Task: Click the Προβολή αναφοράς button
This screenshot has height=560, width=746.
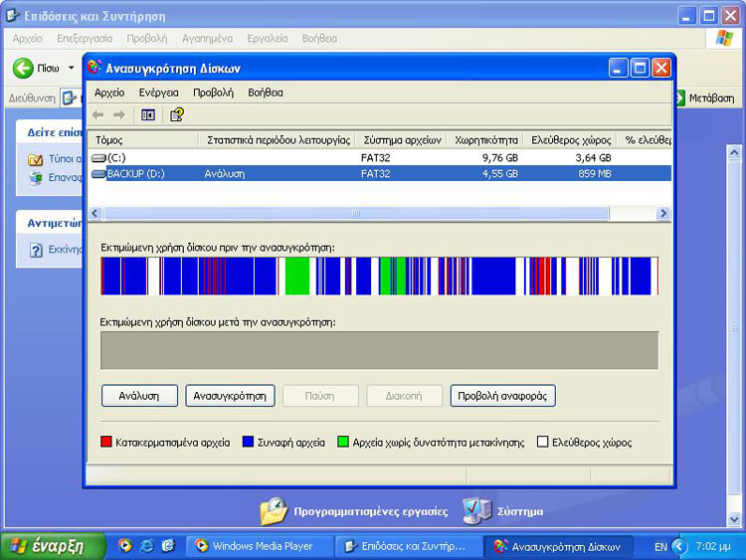Action: (502, 396)
